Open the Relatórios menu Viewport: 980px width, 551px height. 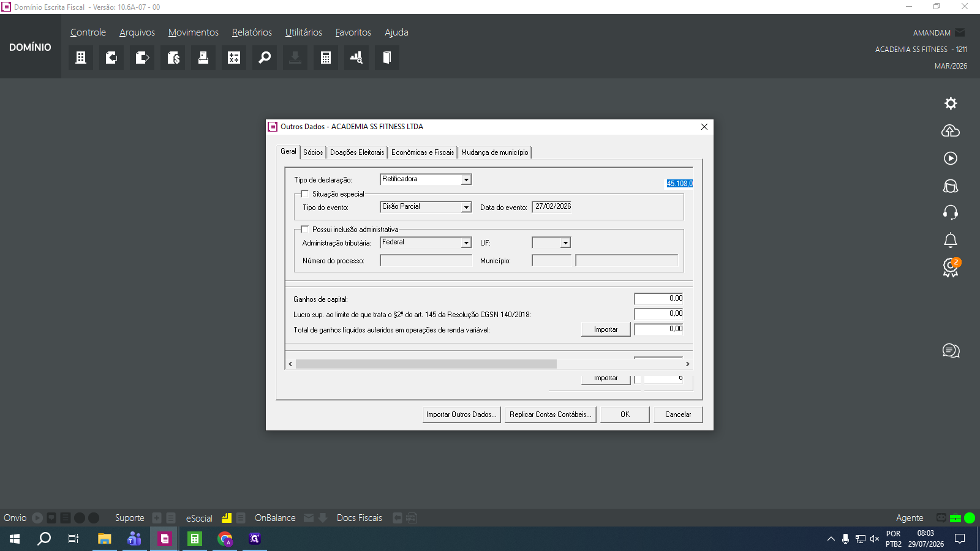coord(252,32)
